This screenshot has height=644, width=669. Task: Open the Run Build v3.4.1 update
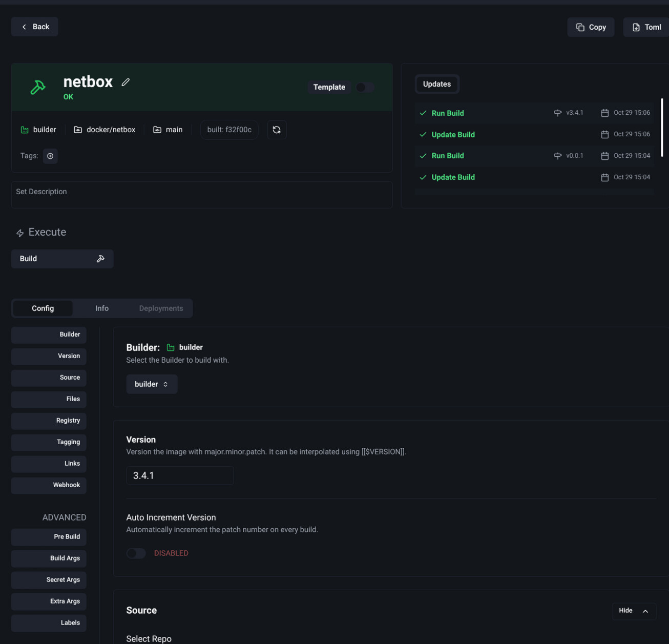point(448,113)
